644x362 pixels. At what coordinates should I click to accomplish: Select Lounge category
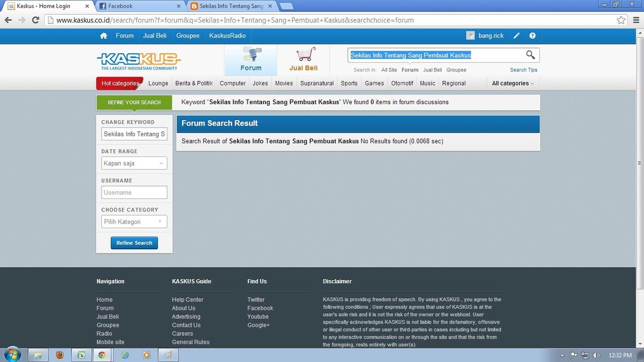(158, 83)
